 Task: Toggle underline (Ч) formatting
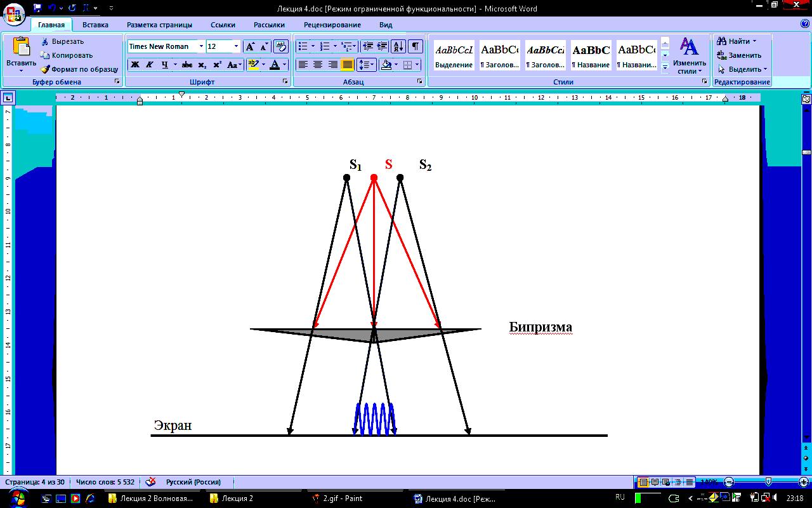[x=165, y=65]
